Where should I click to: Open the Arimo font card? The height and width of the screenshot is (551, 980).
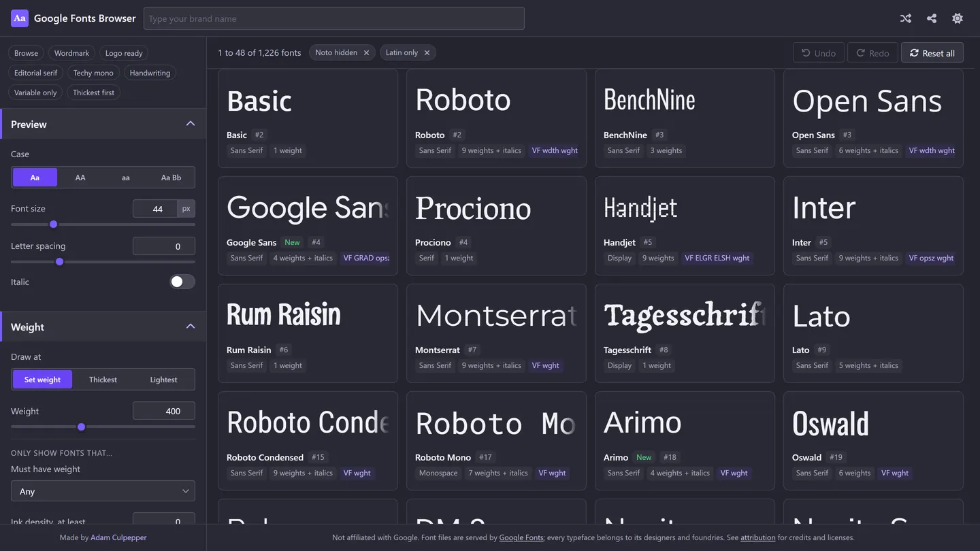[685, 441]
